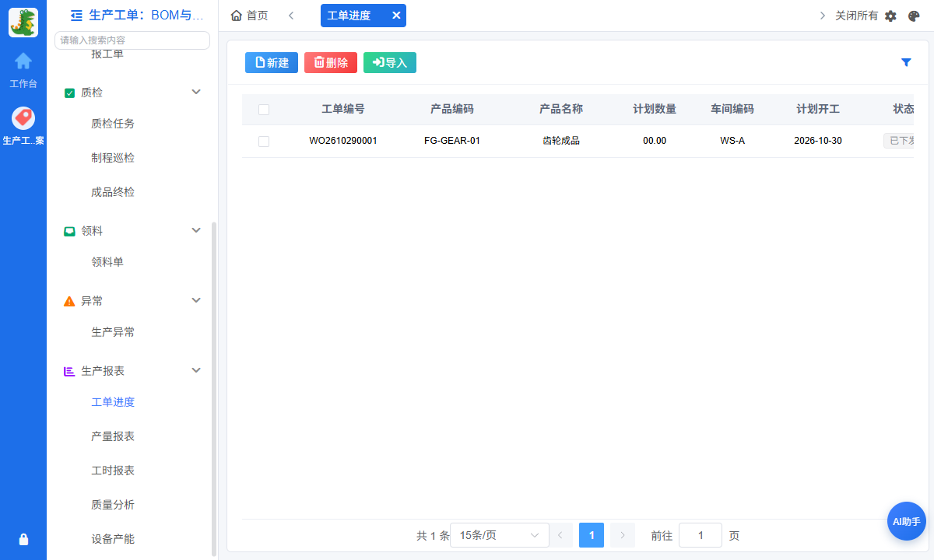The height and width of the screenshot is (560, 934).
Task: Collapse the 异常 menu group
Action: pyautogui.click(x=196, y=300)
